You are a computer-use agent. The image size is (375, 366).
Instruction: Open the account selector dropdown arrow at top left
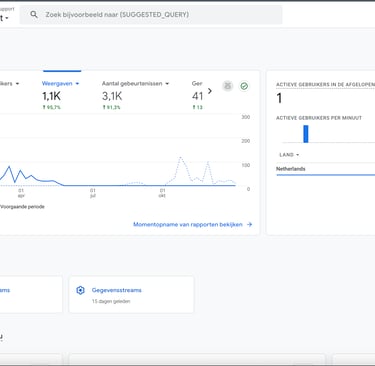coord(7,18)
